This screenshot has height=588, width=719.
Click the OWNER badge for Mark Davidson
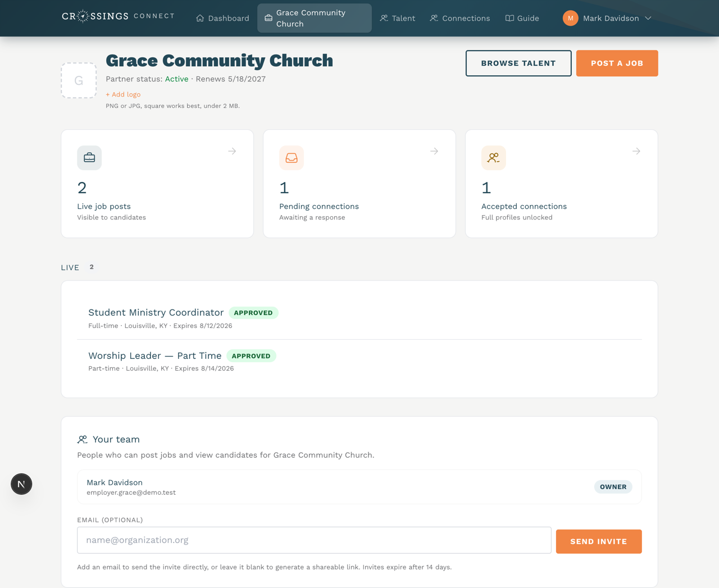pos(613,487)
